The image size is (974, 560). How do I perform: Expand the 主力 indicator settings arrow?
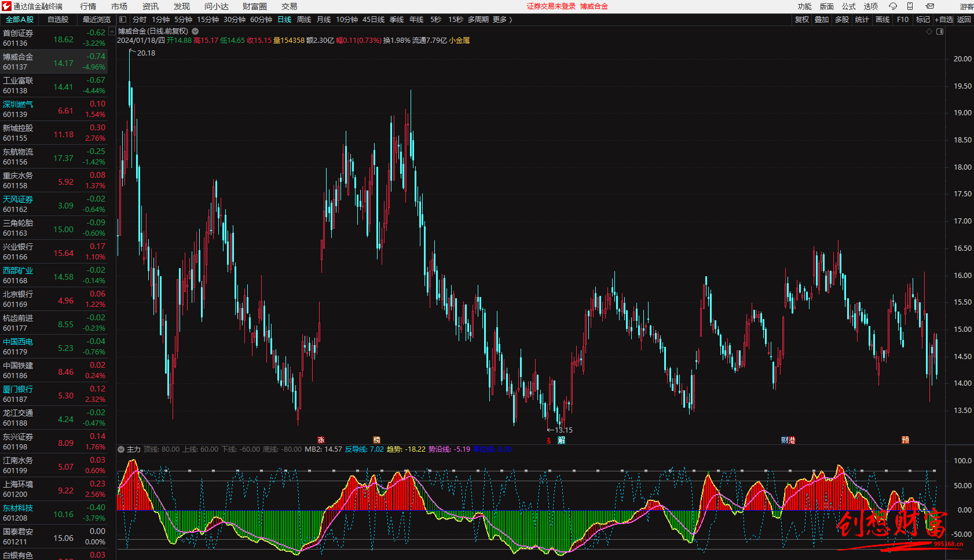point(121,449)
